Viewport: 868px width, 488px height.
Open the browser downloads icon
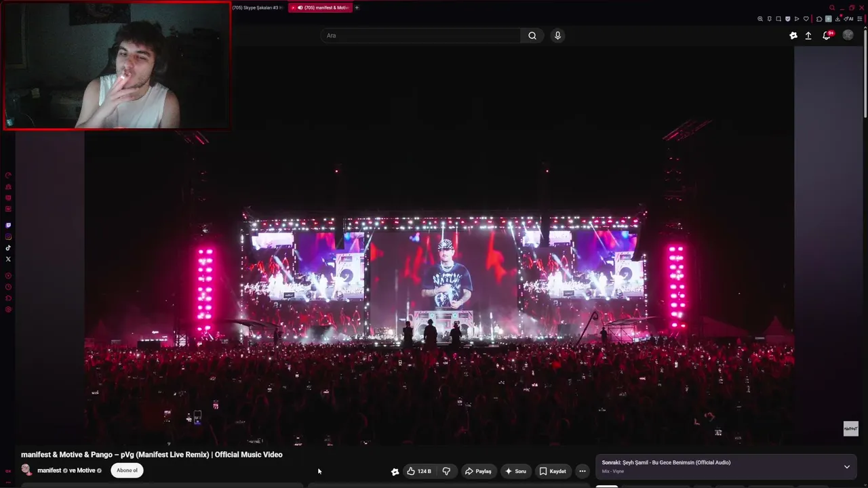click(x=837, y=19)
